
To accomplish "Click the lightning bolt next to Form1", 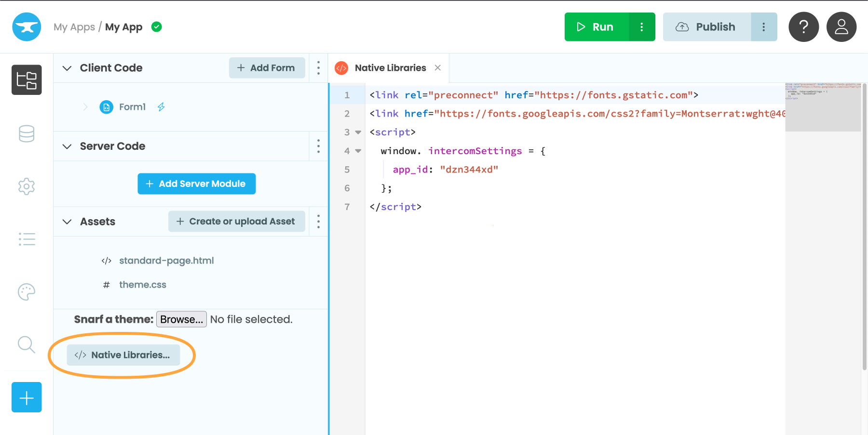I will coord(161,107).
